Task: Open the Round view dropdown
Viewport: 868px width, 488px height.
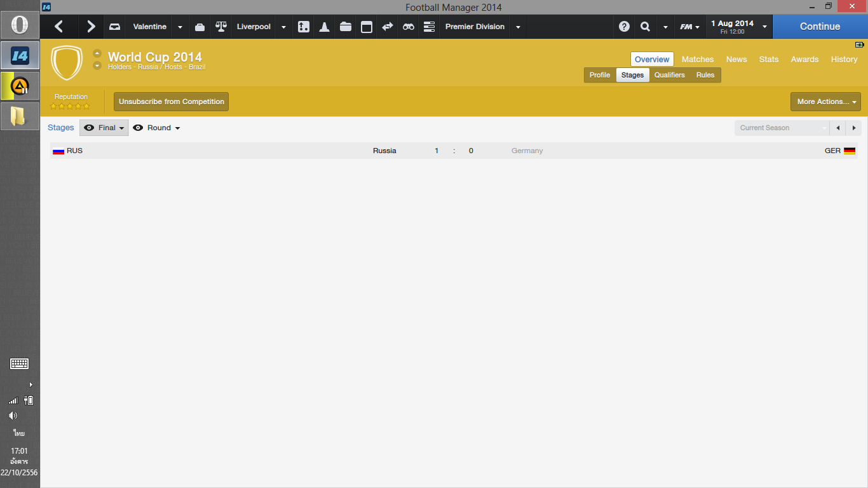Action: [x=156, y=128]
